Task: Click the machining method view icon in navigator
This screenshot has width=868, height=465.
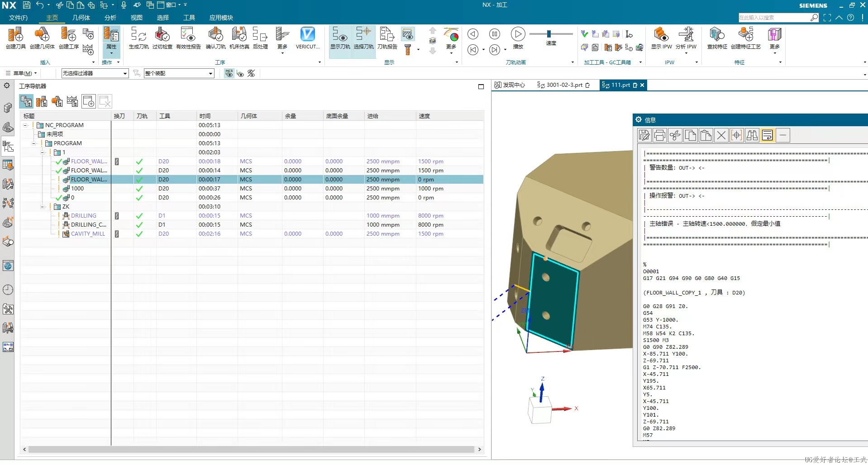Action: click(x=72, y=101)
